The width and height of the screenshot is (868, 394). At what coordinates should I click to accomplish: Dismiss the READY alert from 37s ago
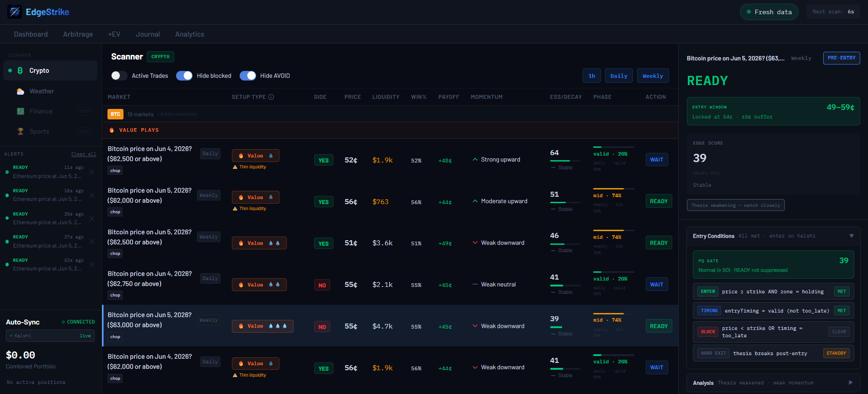tap(91, 242)
